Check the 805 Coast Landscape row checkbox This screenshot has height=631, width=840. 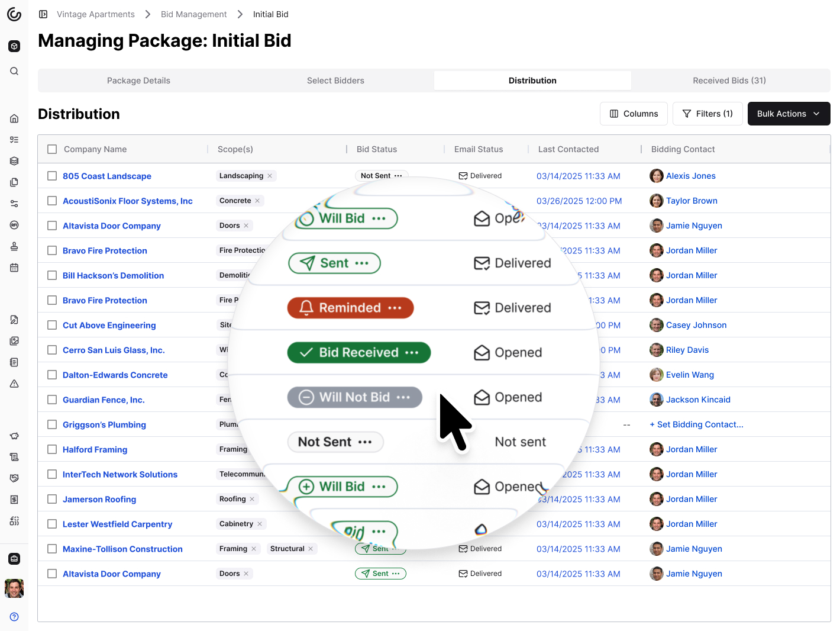point(52,176)
